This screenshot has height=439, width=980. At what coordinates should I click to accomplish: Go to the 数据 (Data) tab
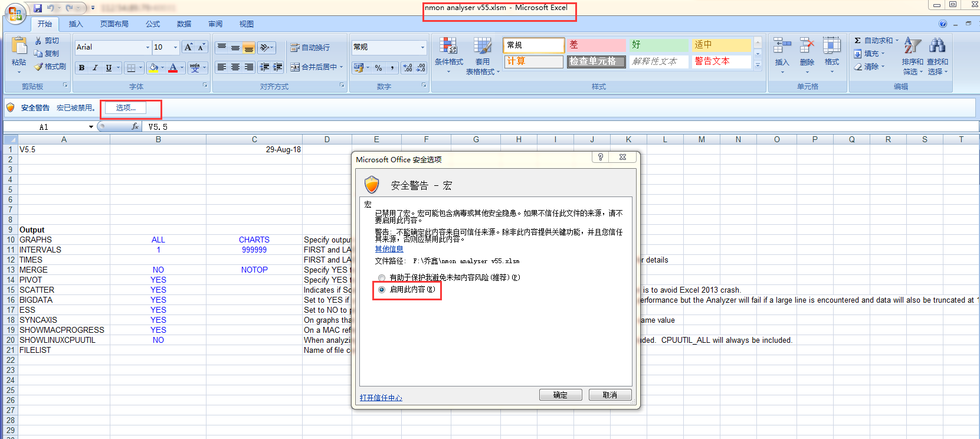pos(184,24)
